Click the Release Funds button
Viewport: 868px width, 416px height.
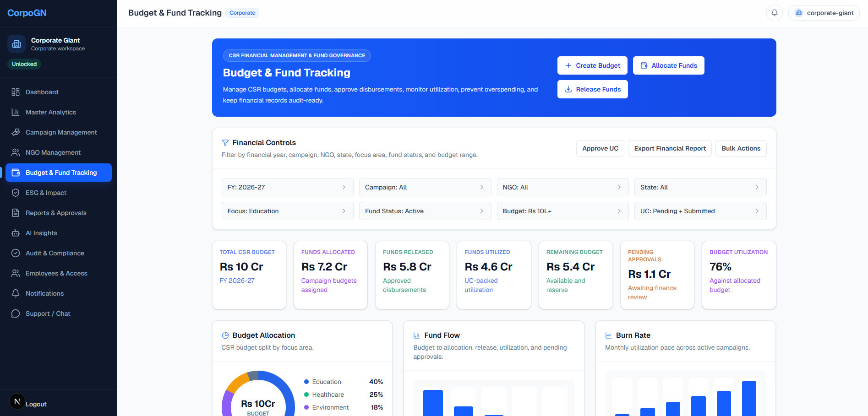[x=593, y=89]
